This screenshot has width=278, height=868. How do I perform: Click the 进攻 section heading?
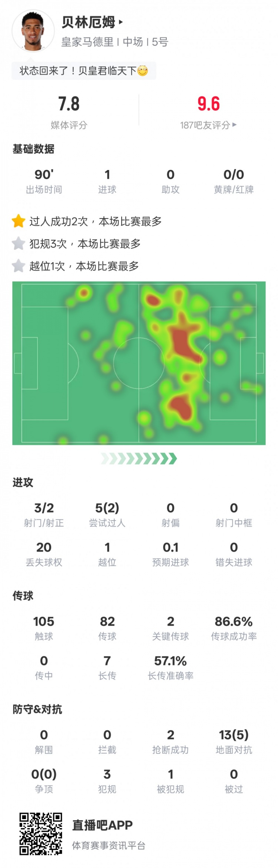click(x=23, y=482)
